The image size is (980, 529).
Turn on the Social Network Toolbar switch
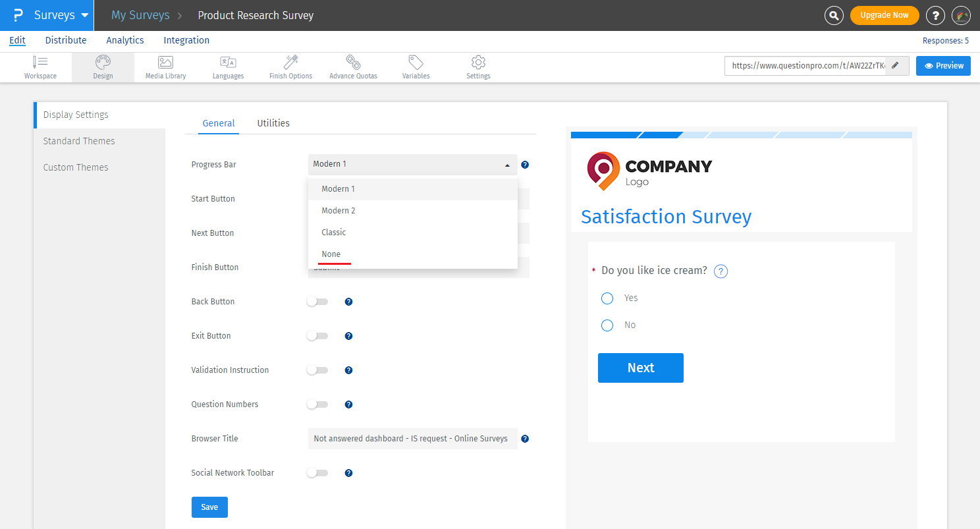[317, 473]
